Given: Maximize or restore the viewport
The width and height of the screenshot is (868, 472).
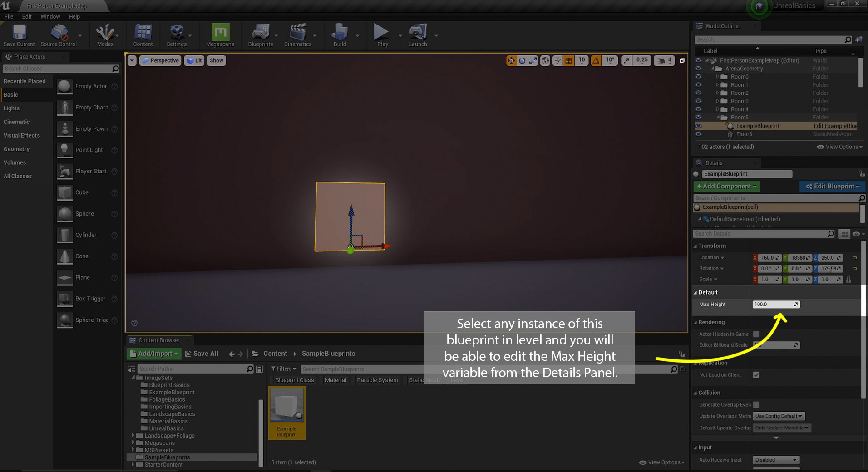Looking at the screenshot, I should tap(682, 60).
